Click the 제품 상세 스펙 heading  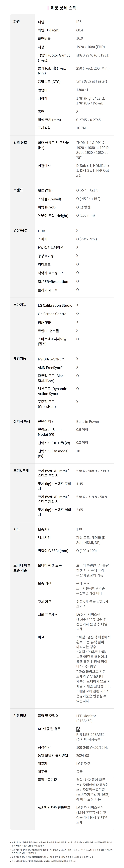63,8
